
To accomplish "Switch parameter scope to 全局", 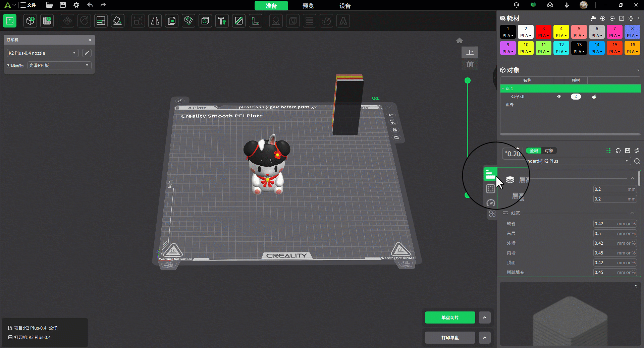I will [x=534, y=151].
